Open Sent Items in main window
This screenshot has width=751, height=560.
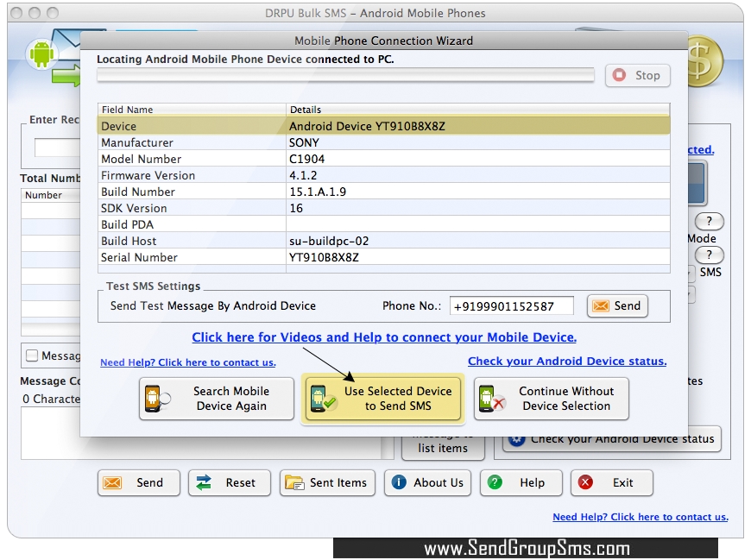tap(328, 482)
